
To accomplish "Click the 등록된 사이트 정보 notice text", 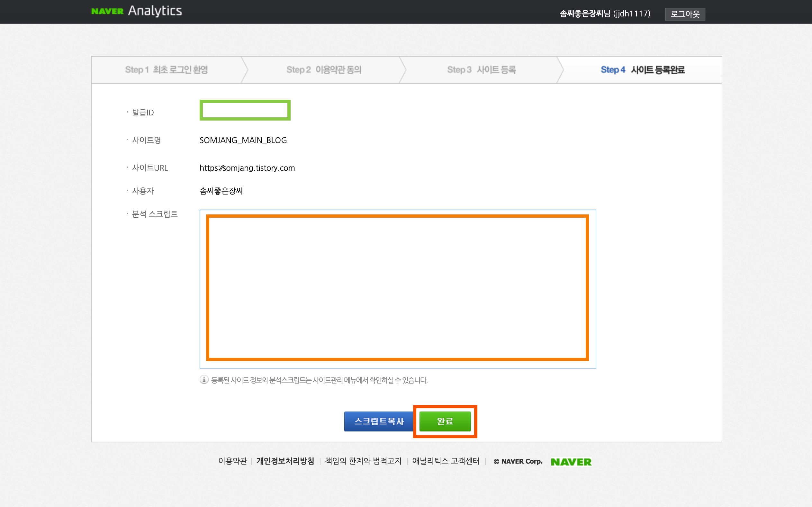I will tap(319, 380).
